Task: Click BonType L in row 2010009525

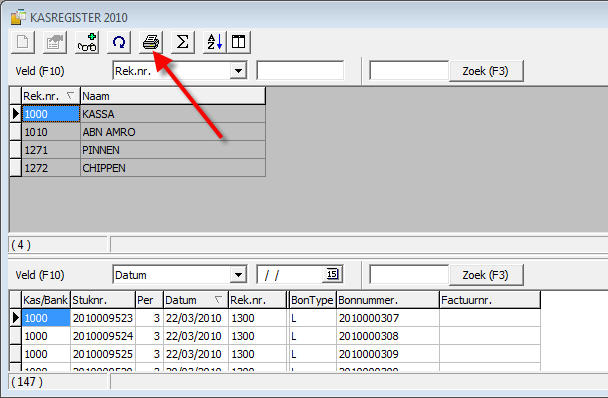Action: coord(313,354)
